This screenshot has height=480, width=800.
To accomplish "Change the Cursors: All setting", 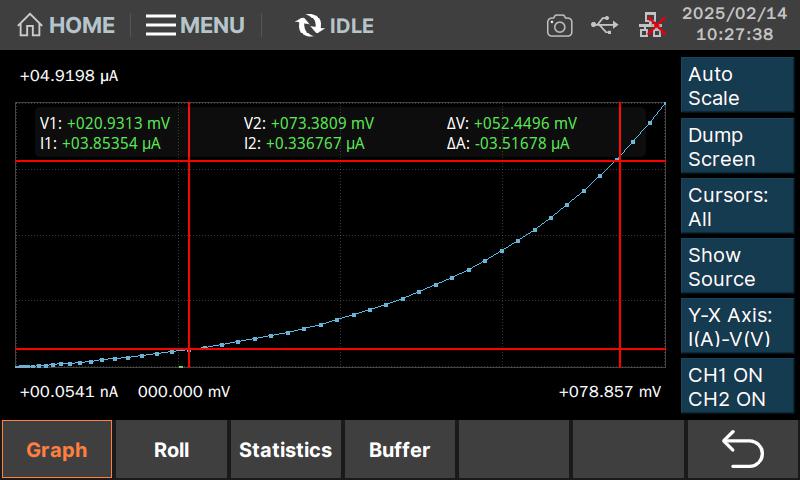I will (738, 207).
